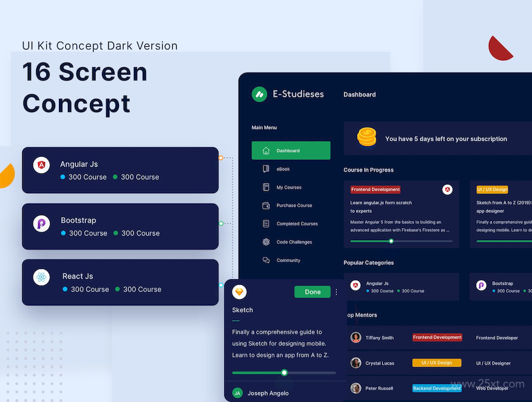The width and height of the screenshot is (532, 402).
Task: Click the subscription days-left banner
Action: [438, 139]
